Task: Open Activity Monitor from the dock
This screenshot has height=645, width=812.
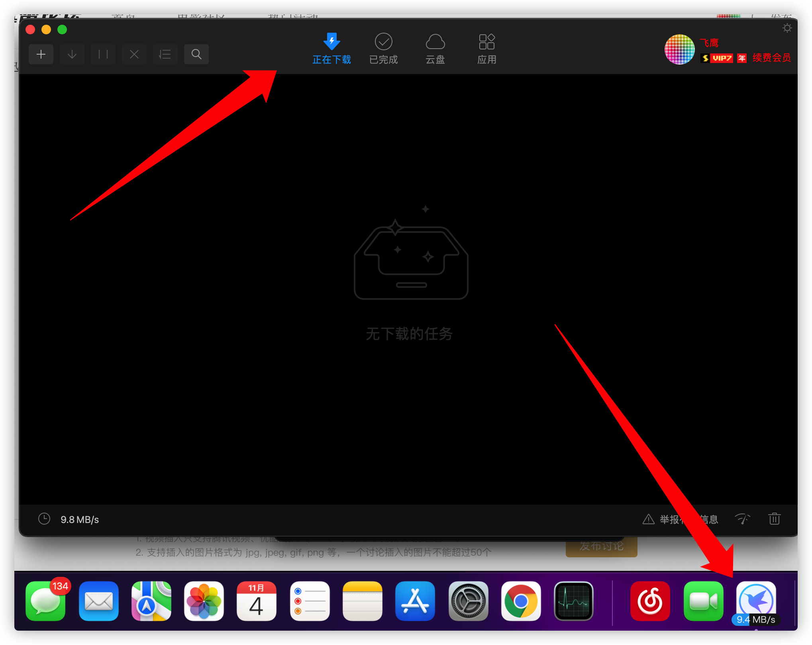Action: 573,601
